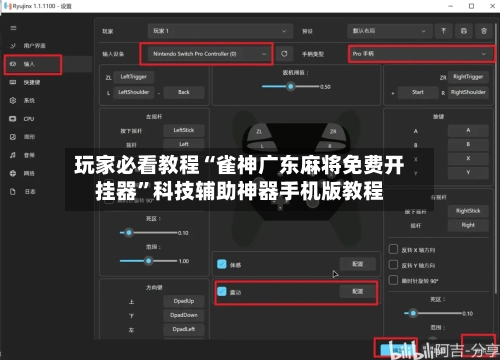Screen dimensions: 500x360
Task: Rebind the B face button
Action: click(x=468, y=144)
